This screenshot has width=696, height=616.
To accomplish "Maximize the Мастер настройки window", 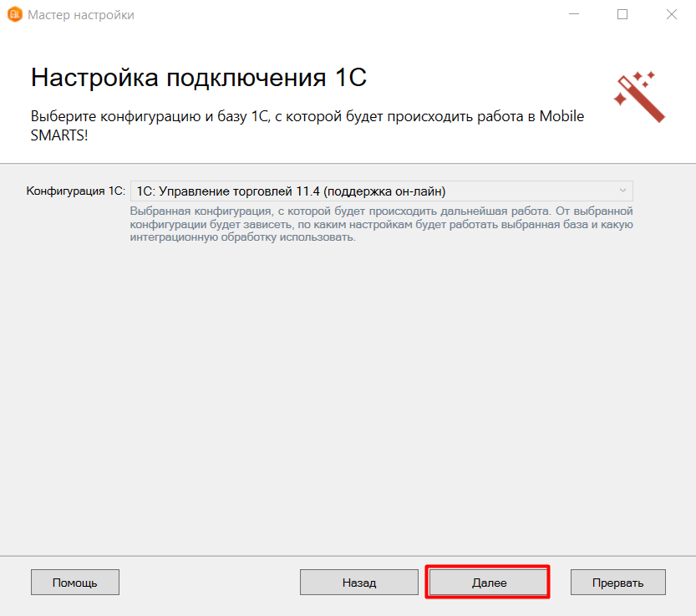I will (622, 14).
